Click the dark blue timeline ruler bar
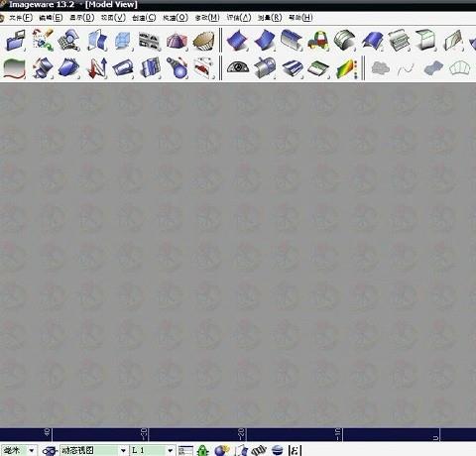The height and width of the screenshot is (456, 476). [x=238, y=434]
